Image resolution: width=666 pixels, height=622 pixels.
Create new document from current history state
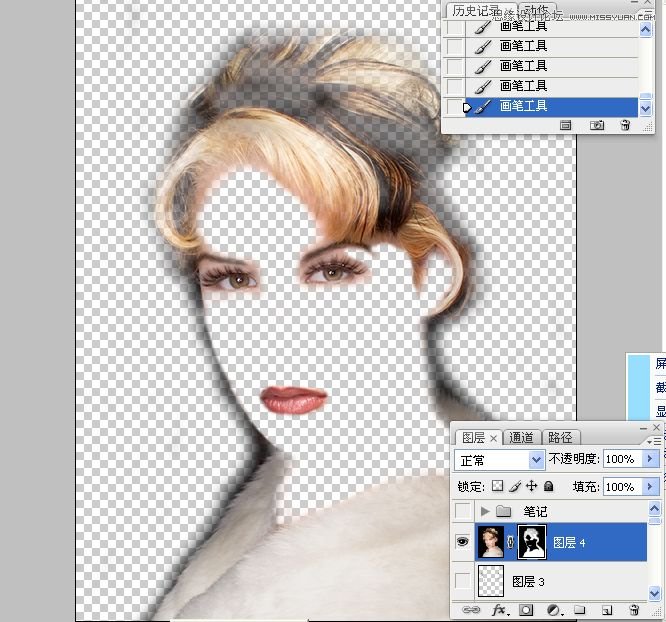(x=565, y=125)
